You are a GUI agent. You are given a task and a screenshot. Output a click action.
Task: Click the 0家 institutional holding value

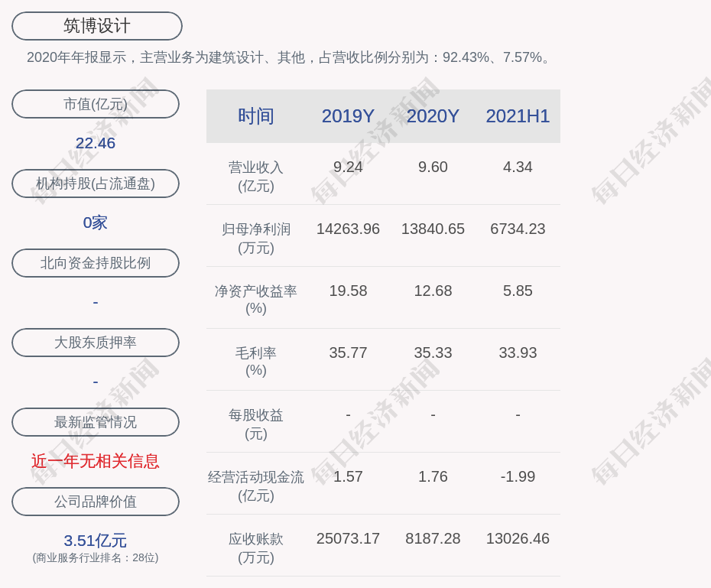coord(96,223)
